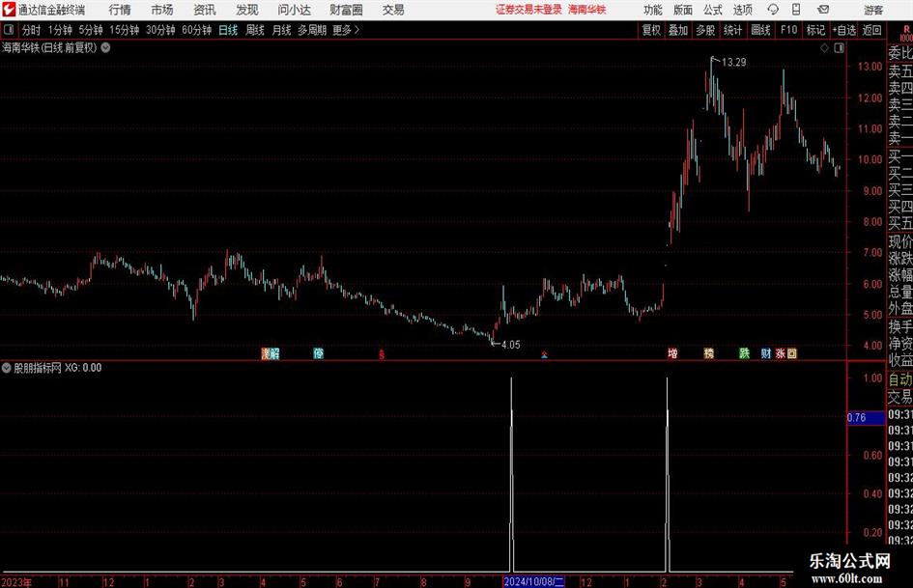Click the blue 财 event marker

coord(766,353)
